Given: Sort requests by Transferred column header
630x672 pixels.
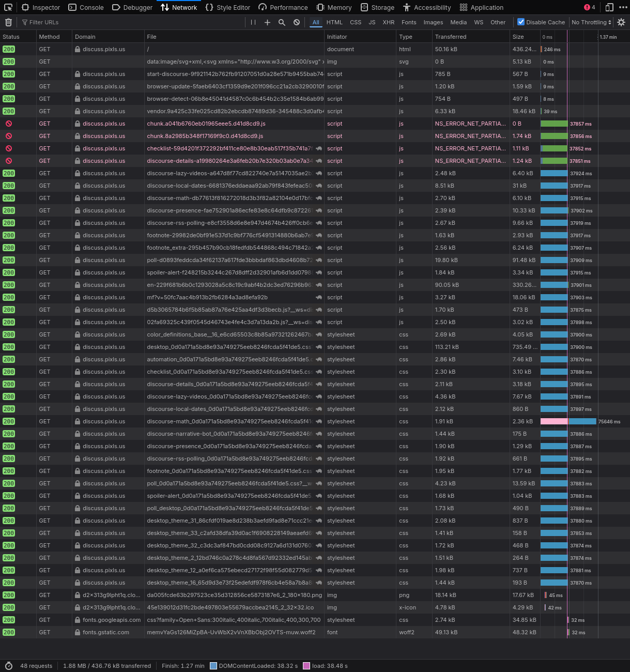Looking at the screenshot, I should (450, 37).
